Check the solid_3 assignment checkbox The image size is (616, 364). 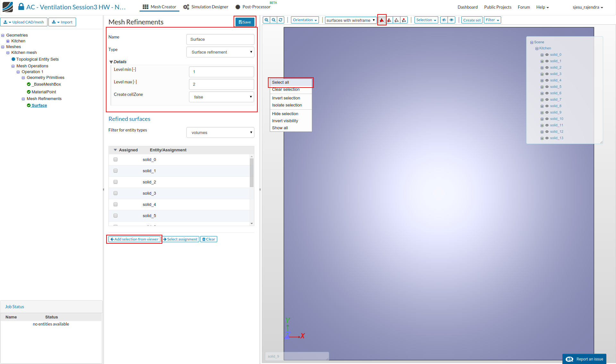coord(116,193)
